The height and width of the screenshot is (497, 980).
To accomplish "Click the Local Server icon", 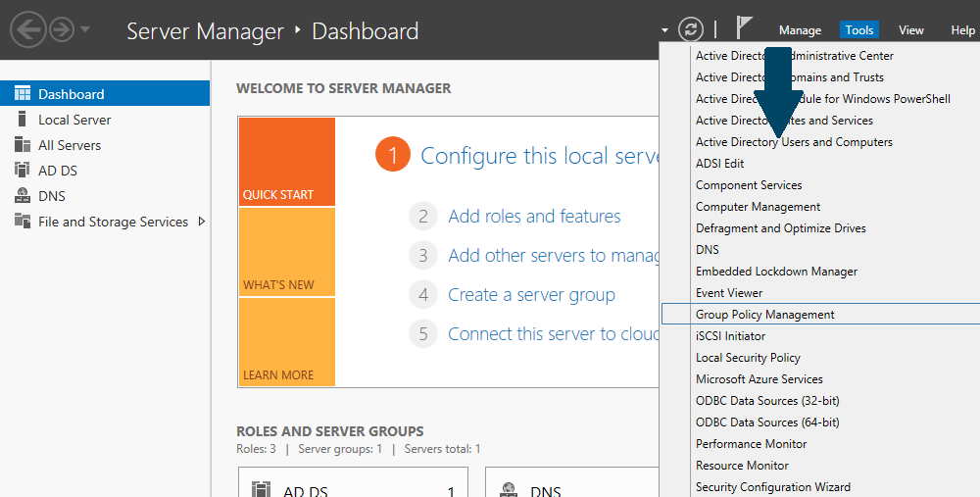I will pyautogui.click(x=23, y=119).
